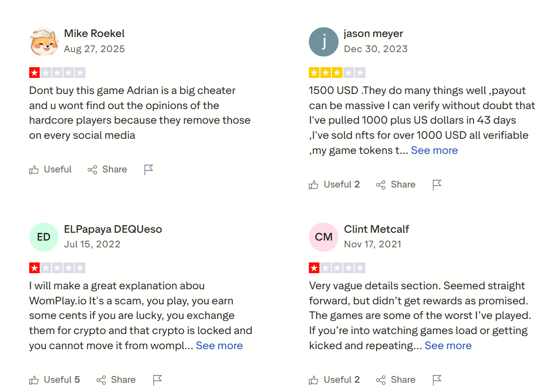Open ELPapaya DEQUeso's profile name link
This screenshot has width=549, height=392.
(113, 229)
